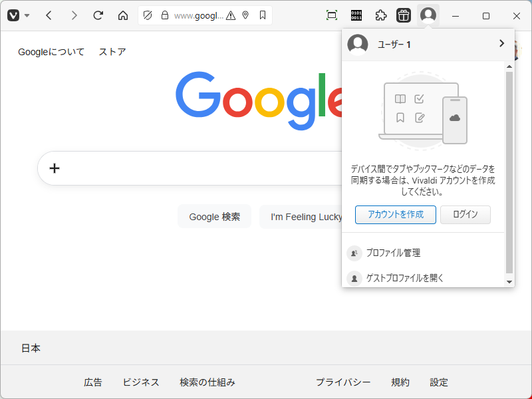
Task: Click the ログイン button
Action: (x=465, y=214)
